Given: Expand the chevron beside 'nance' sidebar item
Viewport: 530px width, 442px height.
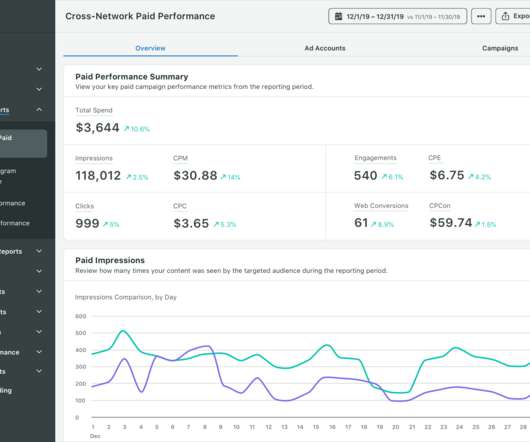Looking at the screenshot, I should click(39, 352).
